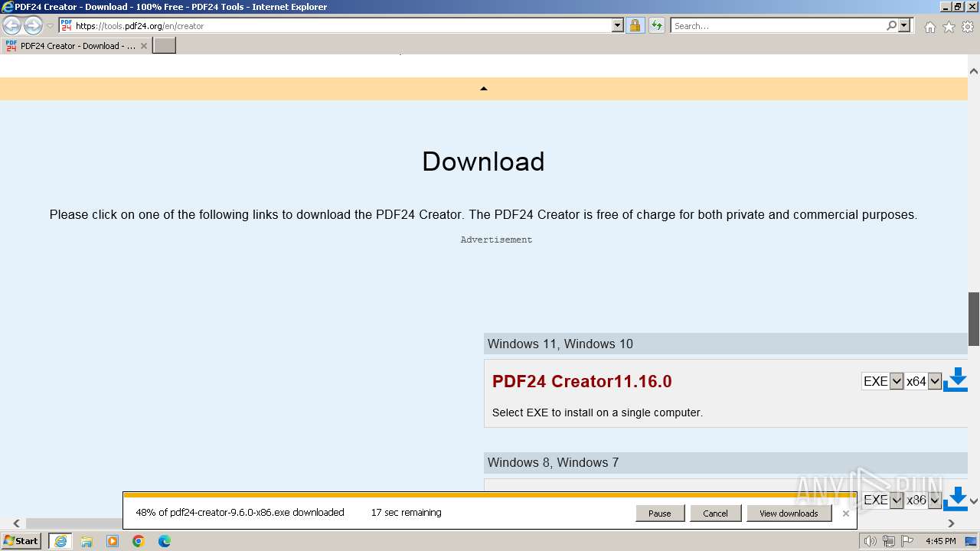Cancel the file download
Viewport: 980px width, 551px height.
point(715,514)
